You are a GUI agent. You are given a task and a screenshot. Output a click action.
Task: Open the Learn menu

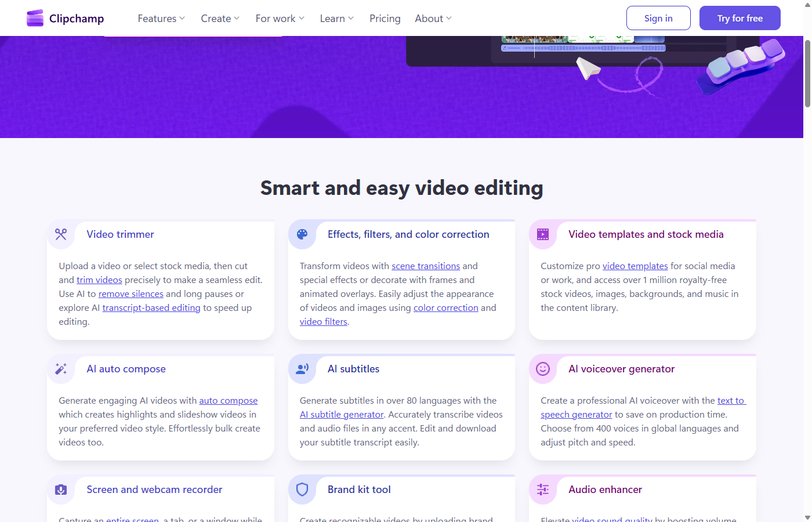[336, 18]
